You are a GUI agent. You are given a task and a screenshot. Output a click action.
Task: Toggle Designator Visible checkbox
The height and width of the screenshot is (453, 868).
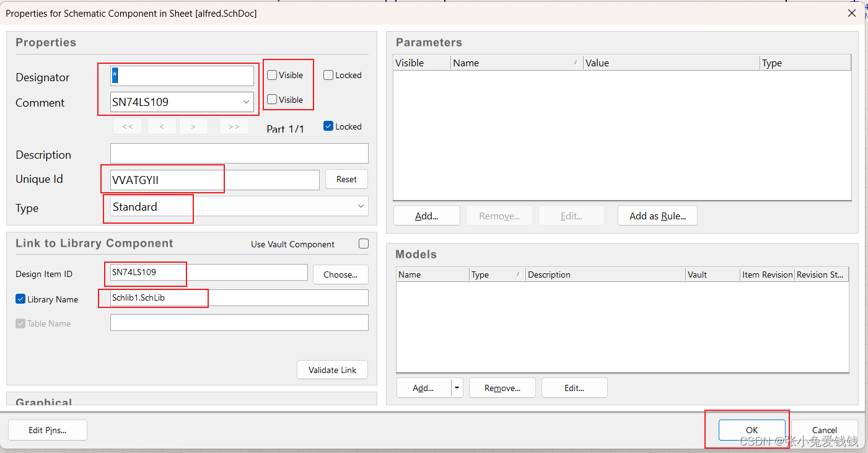[x=272, y=75]
